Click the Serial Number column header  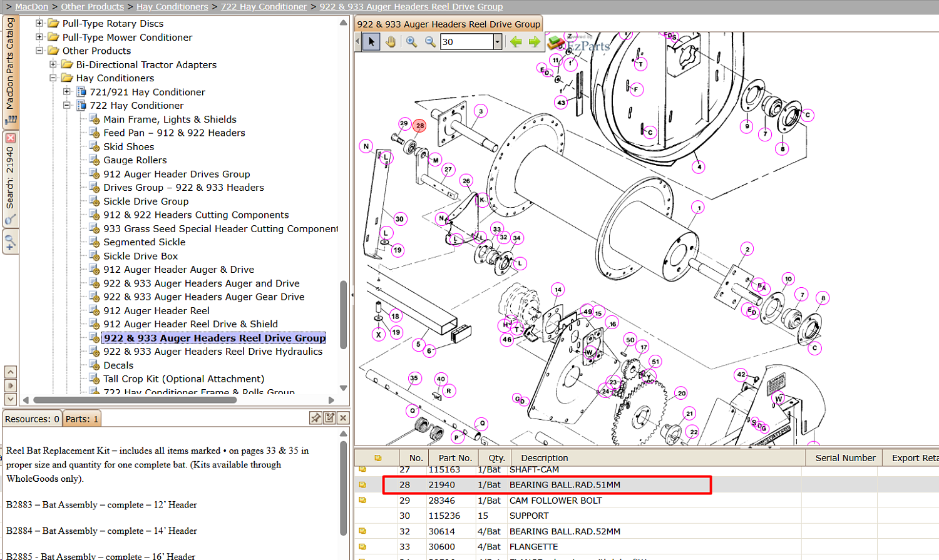[x=845, y=458]
